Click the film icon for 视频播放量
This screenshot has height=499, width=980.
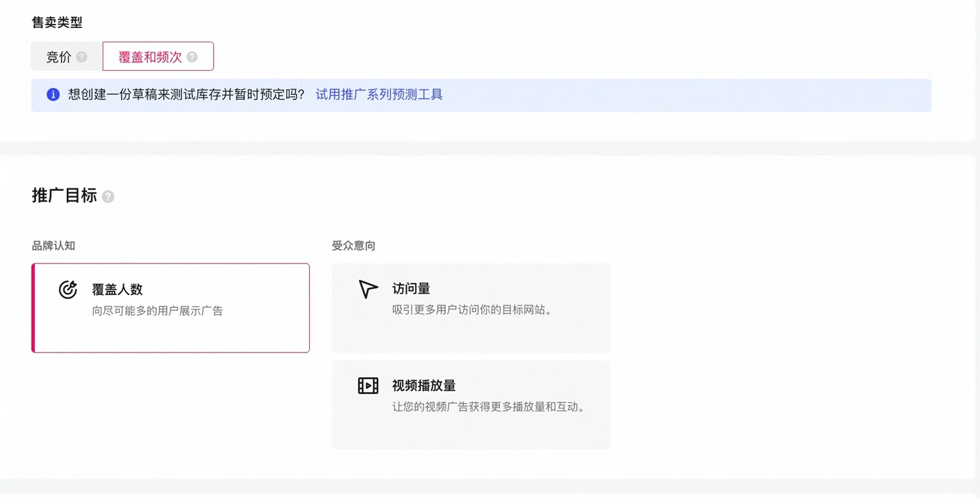point(368,386)
